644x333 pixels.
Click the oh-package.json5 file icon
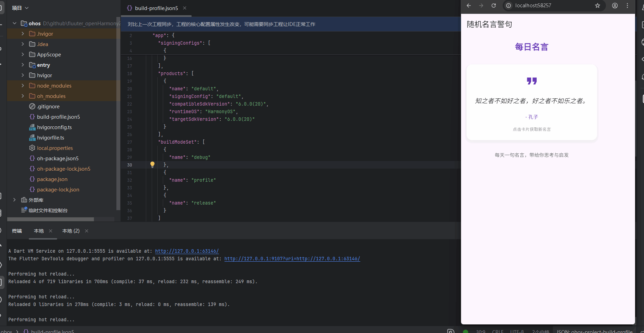(x=32, y=158)
